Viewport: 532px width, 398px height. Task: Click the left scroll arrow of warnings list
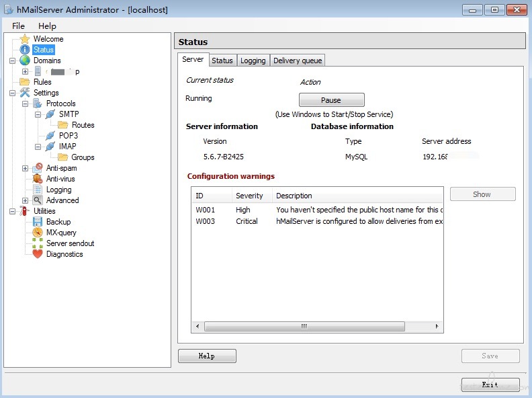pyautogui.click(x=197, y=326)
